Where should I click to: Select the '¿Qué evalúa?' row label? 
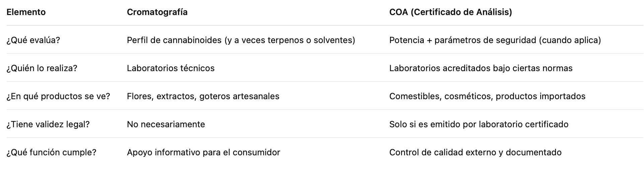coord(33,40)
